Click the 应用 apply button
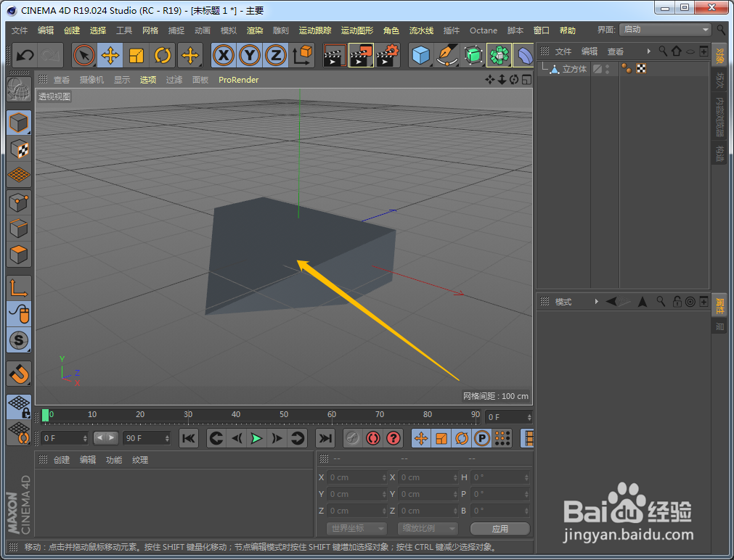 click(x=500, y=529)
